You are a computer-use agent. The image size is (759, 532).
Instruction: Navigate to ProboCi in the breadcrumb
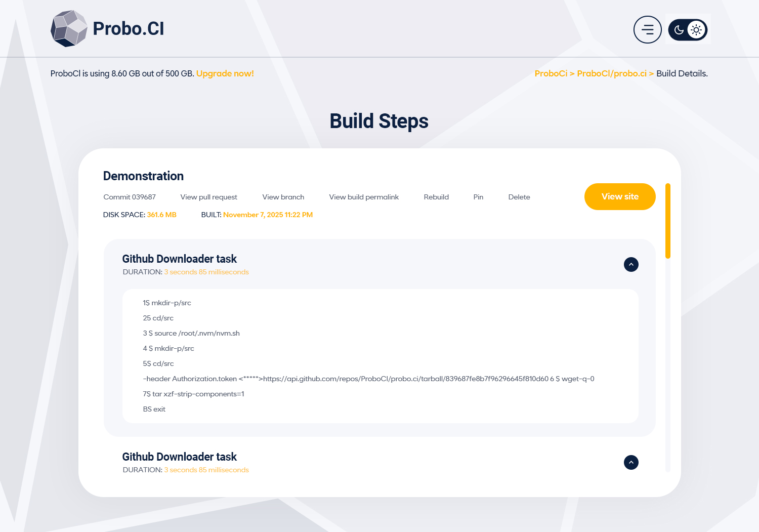tap(551, 73)
